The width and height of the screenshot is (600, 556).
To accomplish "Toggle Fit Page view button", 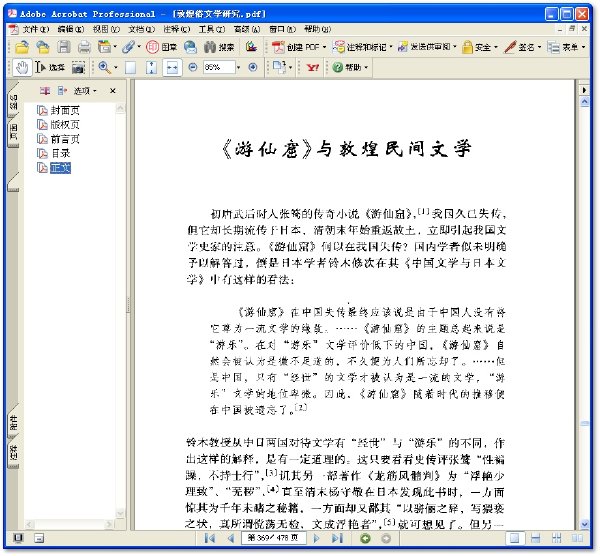I will click(x=152, y=68).
